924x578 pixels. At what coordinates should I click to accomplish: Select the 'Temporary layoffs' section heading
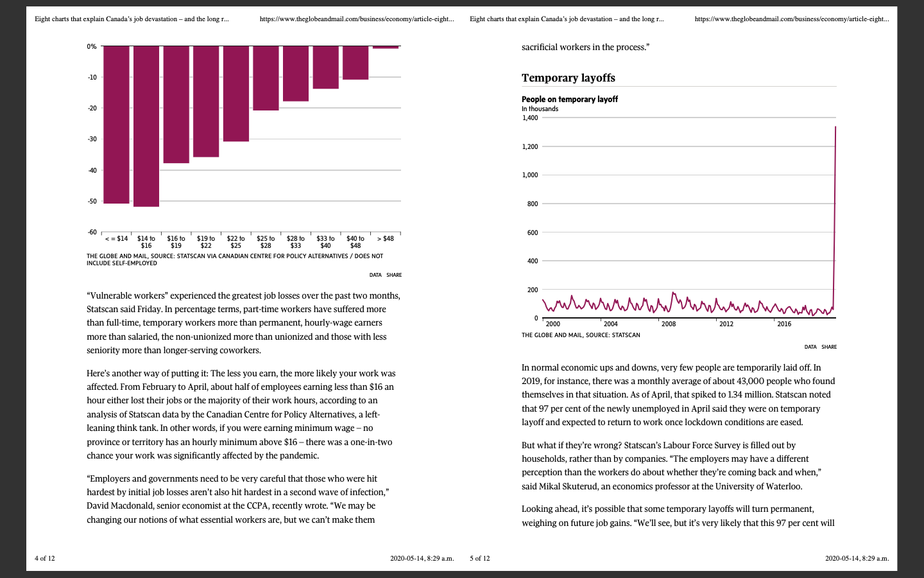click(x=569, y=78)
